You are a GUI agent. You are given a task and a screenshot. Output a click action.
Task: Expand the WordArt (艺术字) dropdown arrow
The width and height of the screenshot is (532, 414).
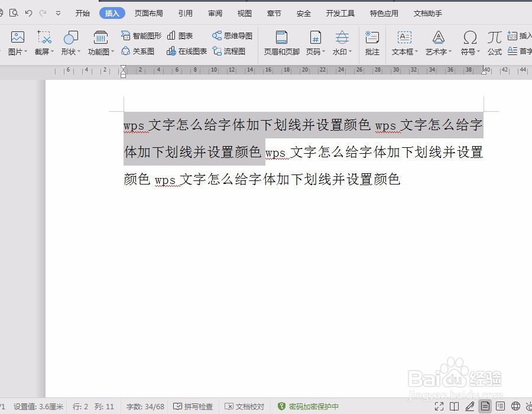click(450, 51)
